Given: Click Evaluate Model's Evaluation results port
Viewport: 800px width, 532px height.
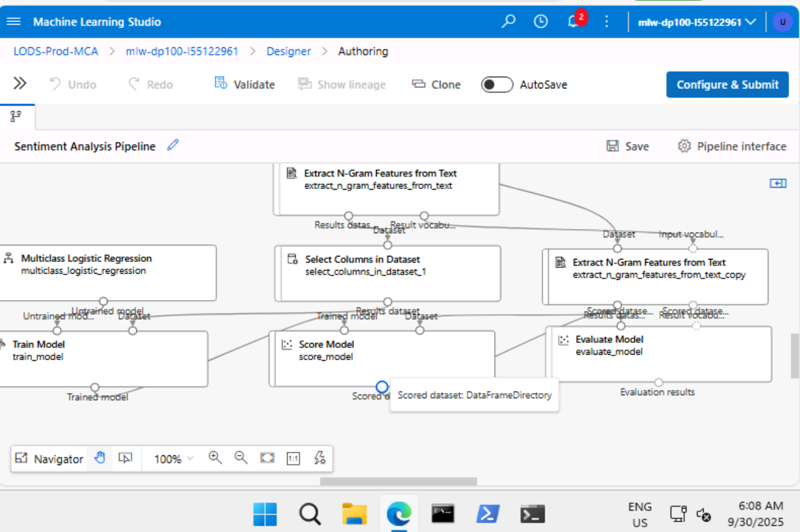Looking at the screenshot, I should click(658, 382).
